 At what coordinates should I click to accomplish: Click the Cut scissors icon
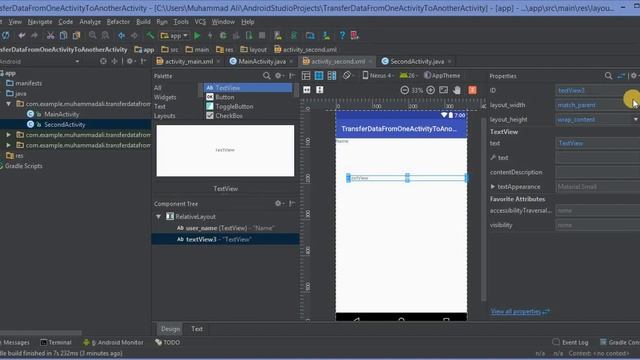[50, 36]
